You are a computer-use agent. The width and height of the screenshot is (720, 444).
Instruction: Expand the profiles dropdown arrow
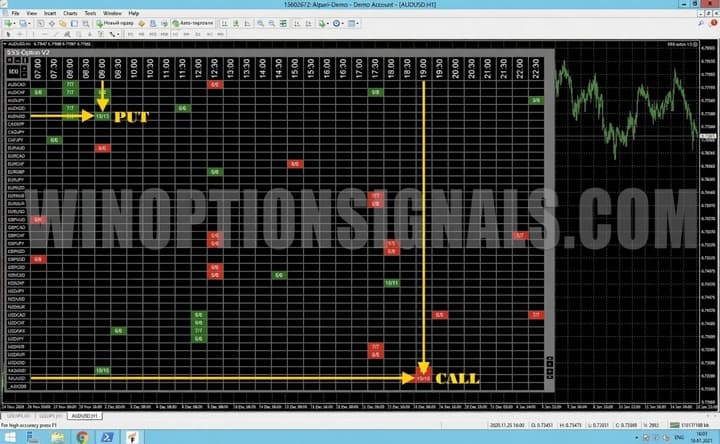[x=29, y=23]
